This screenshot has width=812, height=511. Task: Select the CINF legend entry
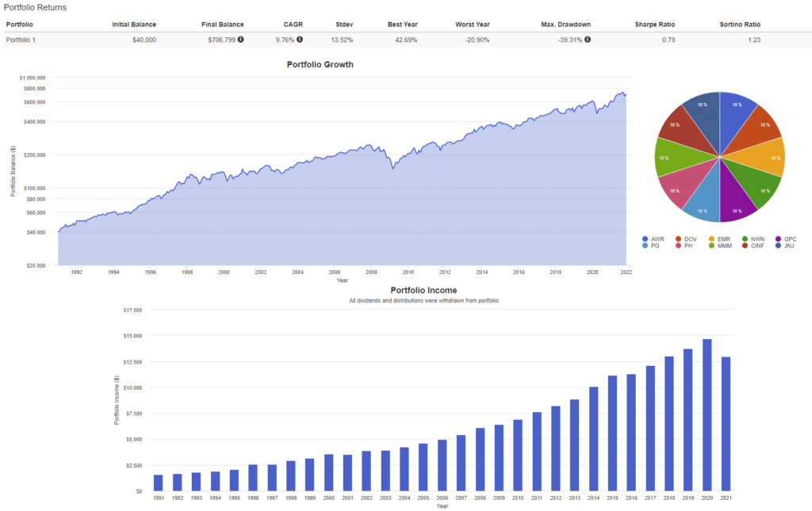coord(756,246)
